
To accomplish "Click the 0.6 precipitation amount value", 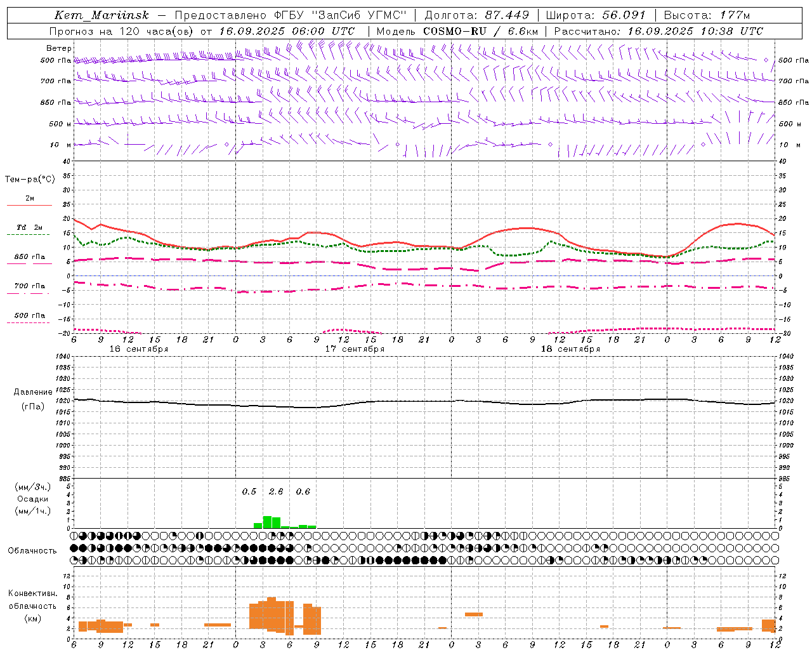I will click(303, 491).
